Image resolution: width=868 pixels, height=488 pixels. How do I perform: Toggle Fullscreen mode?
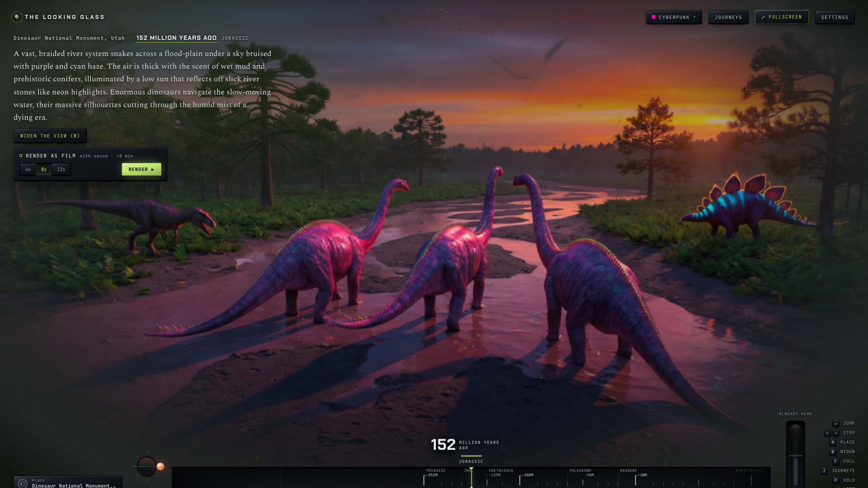pos(782,17)
